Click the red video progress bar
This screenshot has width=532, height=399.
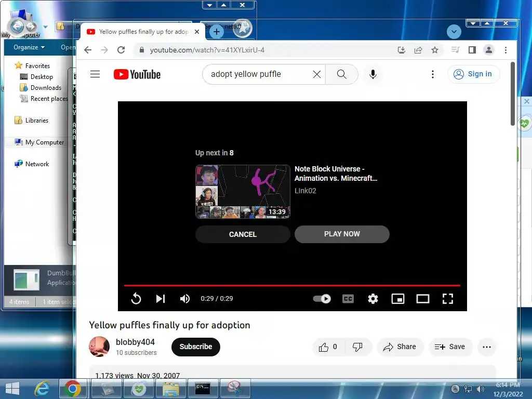pyautogui.click(x=292, y=286)
